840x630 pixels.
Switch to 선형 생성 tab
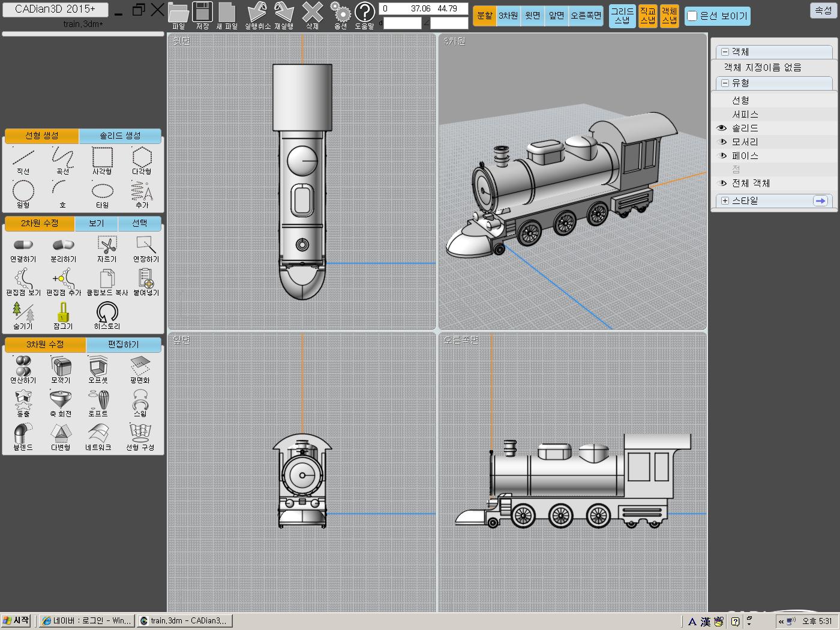pos(41,136)
